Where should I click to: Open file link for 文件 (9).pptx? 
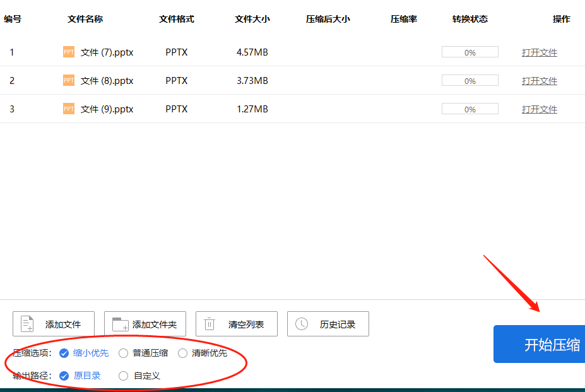click(x=540, y=109)
